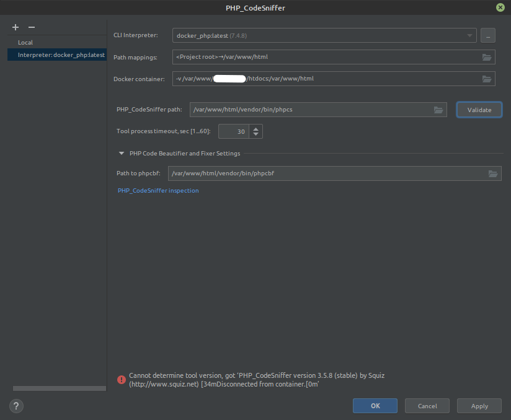The image size is (511, 420).
Task: Click the red error icon
Action: pyautogui.click(x=122, y=380)
